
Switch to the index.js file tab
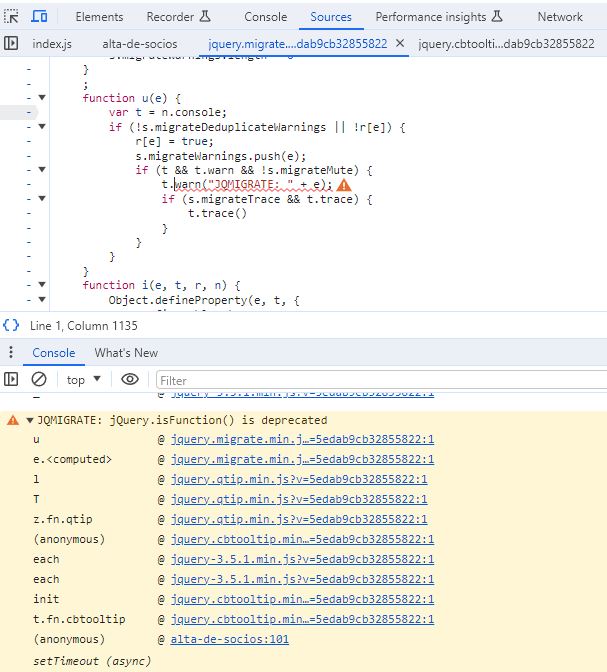tap(52, 44)
